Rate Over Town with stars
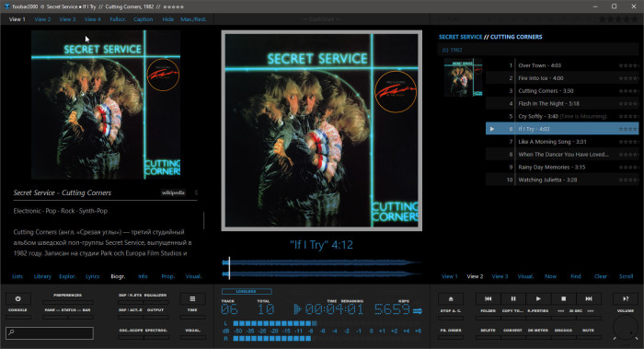Viewport: 644px width, 349px height. point(628,65)
